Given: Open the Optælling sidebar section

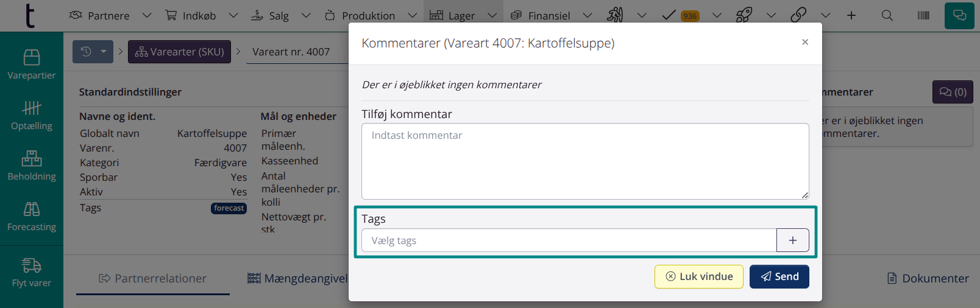Looking at the screenshot, I should click(x=32, y=116).
